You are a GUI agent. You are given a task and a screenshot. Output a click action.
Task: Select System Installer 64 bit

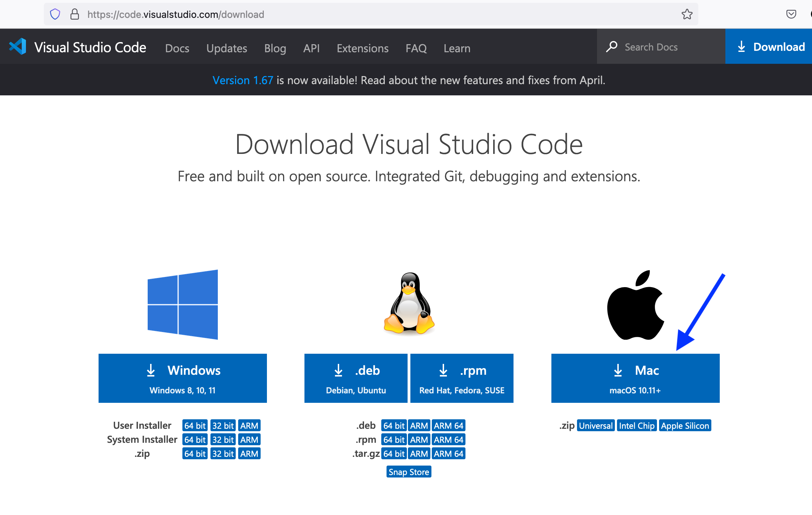tap(195, 440)
